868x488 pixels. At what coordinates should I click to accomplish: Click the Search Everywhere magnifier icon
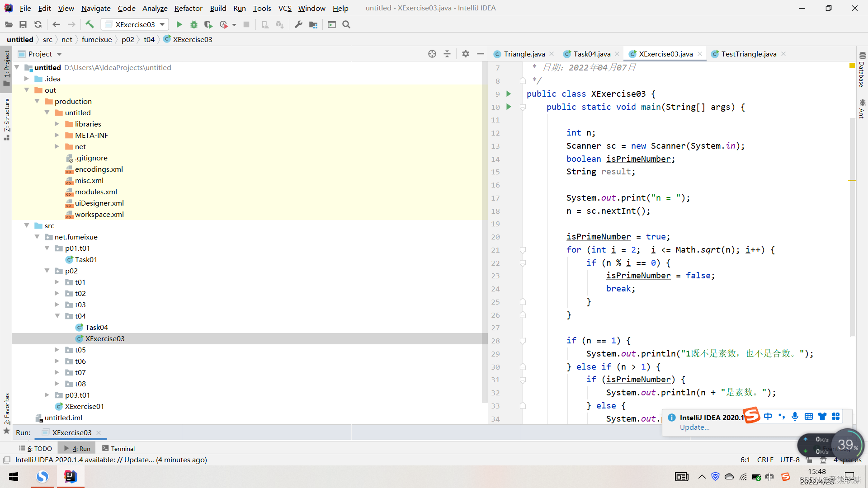click(x=346, y=24)
